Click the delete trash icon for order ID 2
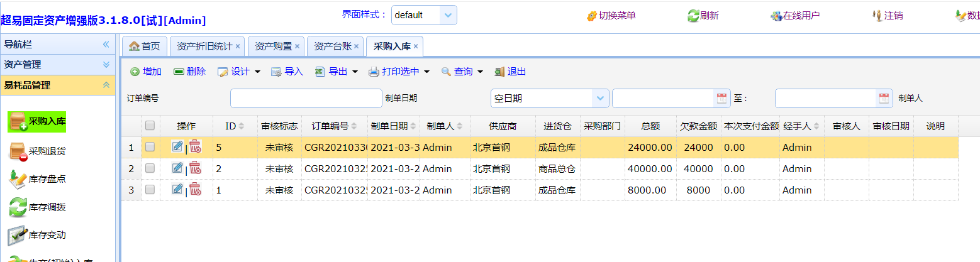 pos(196,168)
